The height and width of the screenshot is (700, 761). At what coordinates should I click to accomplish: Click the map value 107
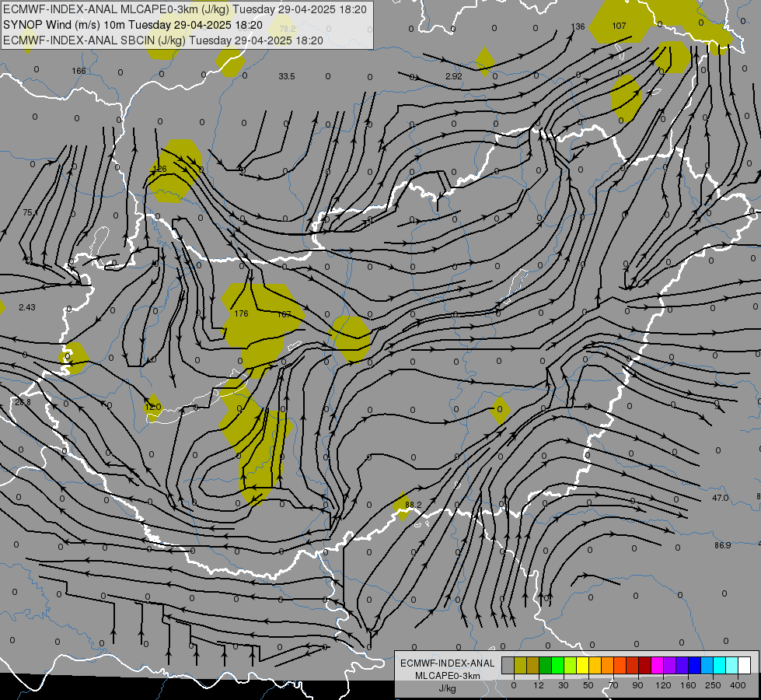(x=619, y=26)
